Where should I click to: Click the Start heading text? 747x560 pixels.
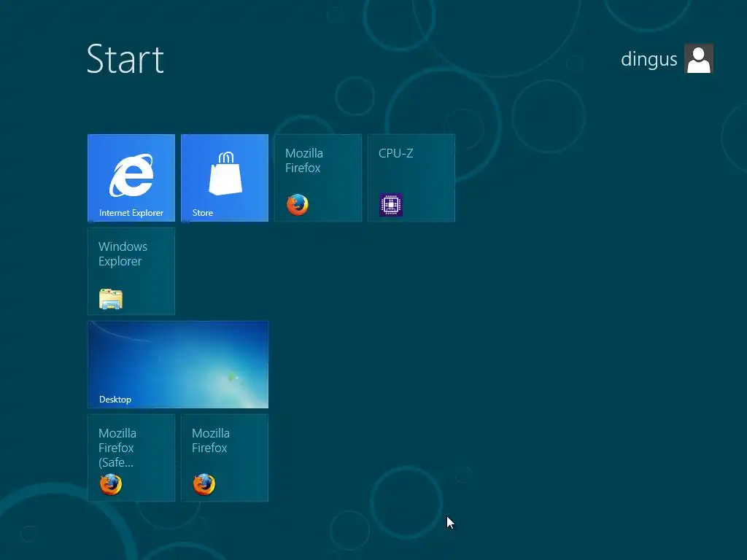pos(125,59)
